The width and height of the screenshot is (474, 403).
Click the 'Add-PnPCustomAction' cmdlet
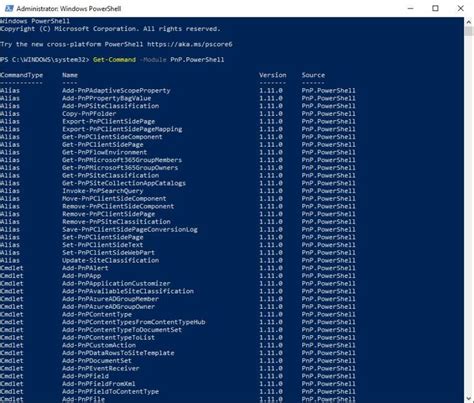click(x=99, y=345)
